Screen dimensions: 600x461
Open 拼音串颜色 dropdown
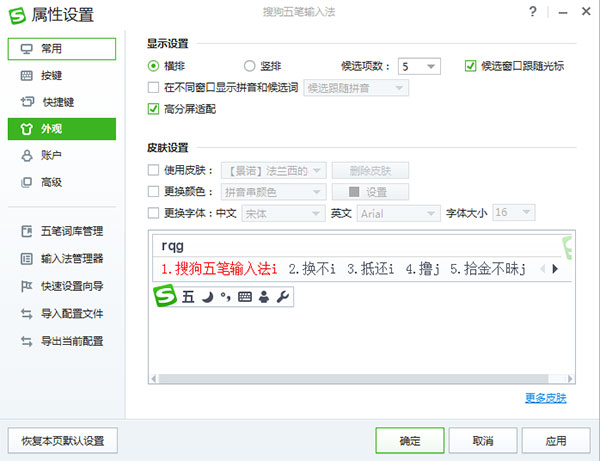tap(274, 192)
